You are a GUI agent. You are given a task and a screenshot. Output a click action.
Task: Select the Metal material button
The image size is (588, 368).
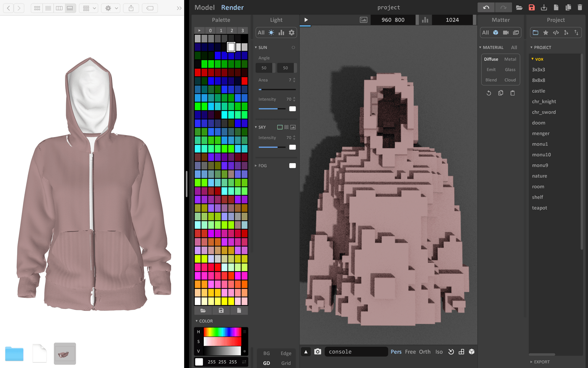tap(510, 59)
